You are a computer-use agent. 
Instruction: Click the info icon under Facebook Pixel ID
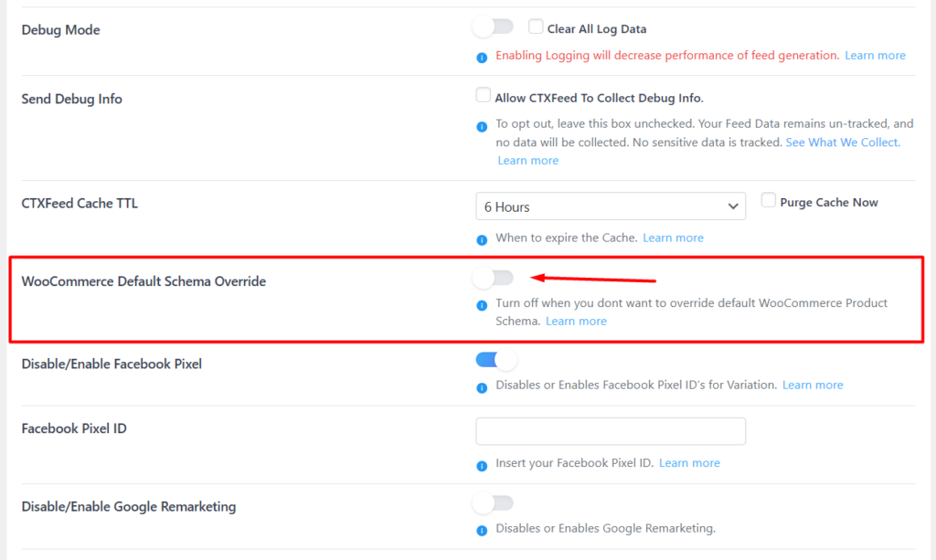point(482,463)
